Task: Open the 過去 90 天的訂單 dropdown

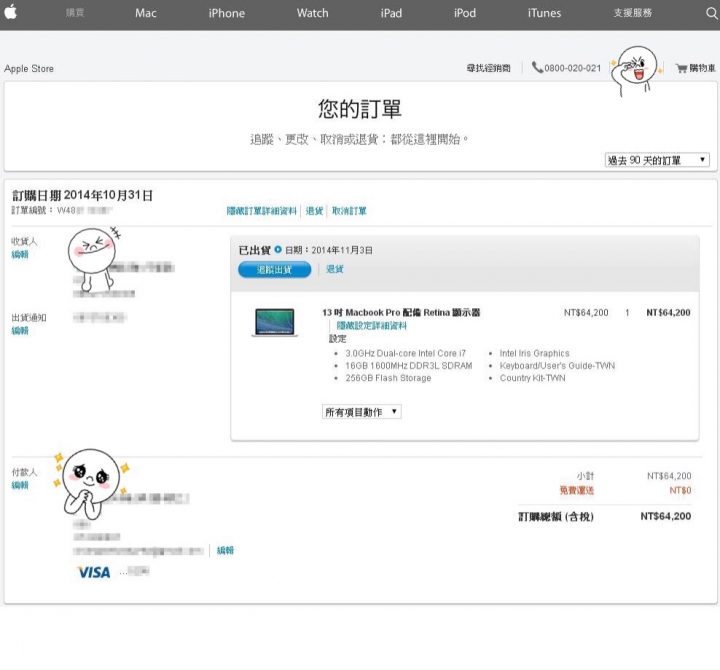Action: (x=657, y=160)
